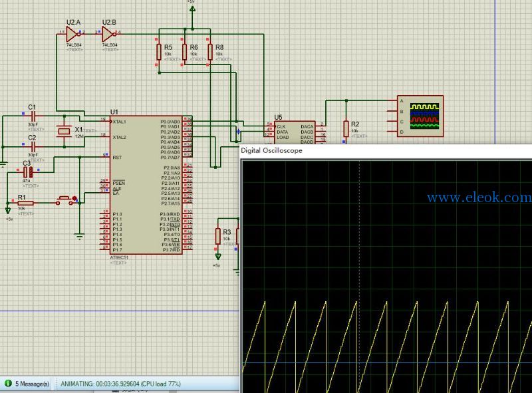Click the PSEN pin label
This screenshot has width=532, height=393.
pos(119,183)
